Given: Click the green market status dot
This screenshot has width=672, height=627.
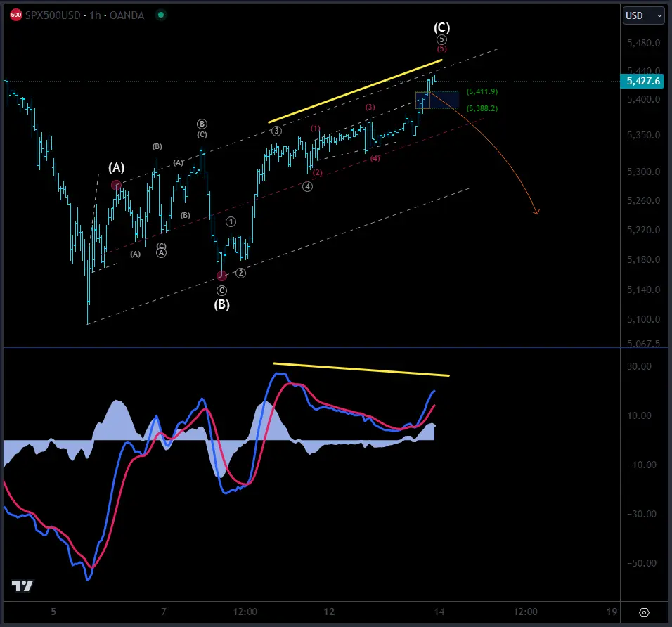Looking at the screenshot, I should point(161,15).
